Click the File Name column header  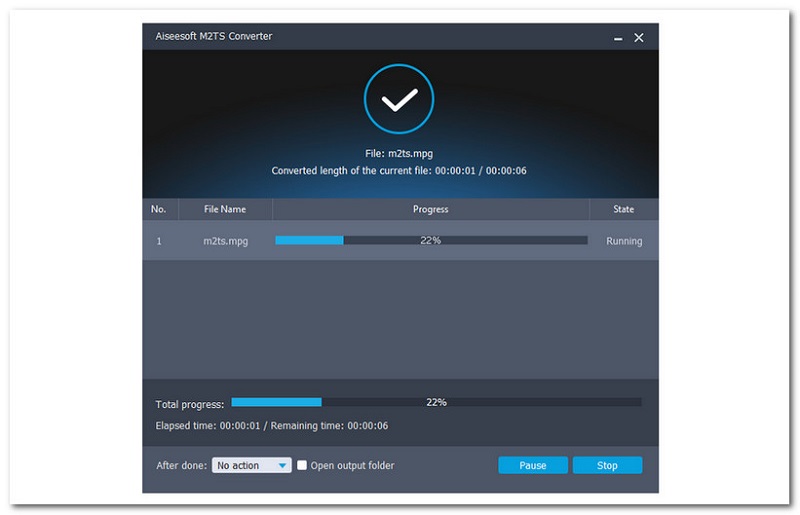(225, 209)
